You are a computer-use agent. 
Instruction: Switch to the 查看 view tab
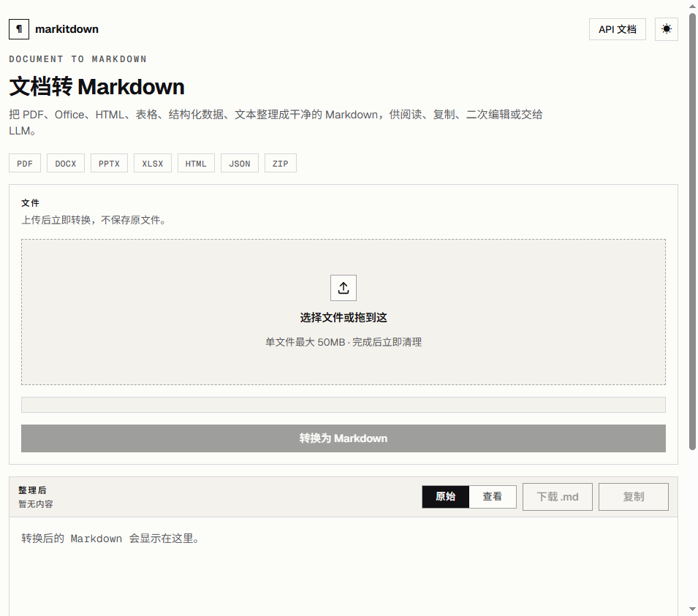coord(493,497)
